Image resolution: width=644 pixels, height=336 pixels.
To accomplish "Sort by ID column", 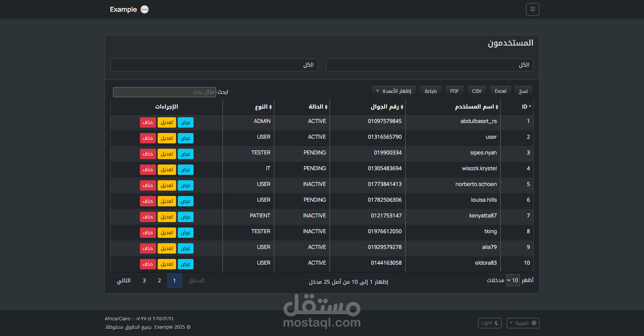I will (517, 107).
